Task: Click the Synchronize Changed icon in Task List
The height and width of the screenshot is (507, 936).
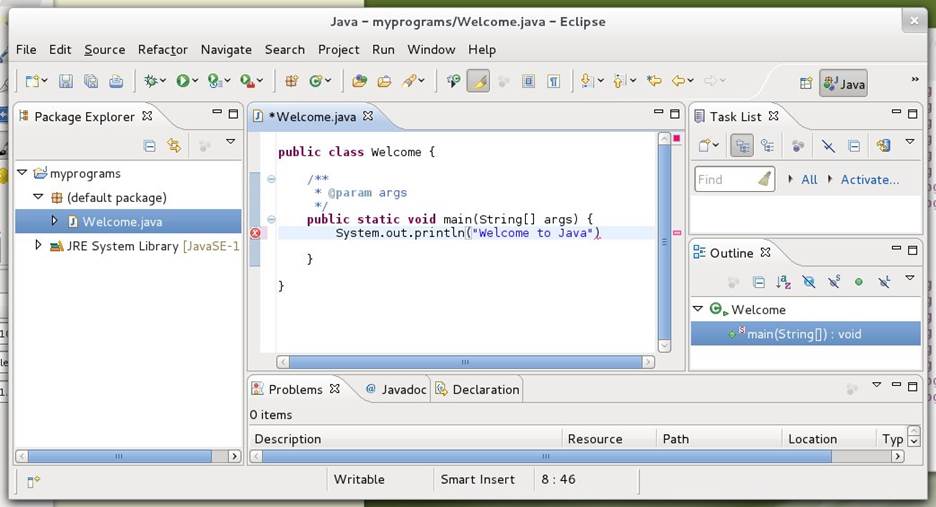Action: (883, 146)
